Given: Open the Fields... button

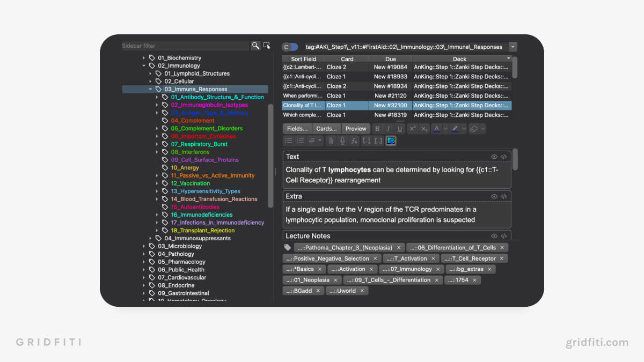Looking at the screenshot, I should click(297, 129).
